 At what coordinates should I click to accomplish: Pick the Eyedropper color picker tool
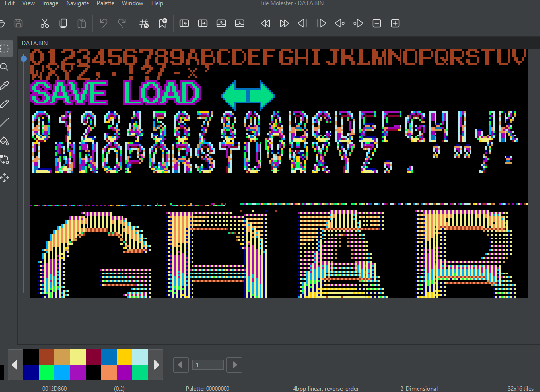(x=5, y=85)
